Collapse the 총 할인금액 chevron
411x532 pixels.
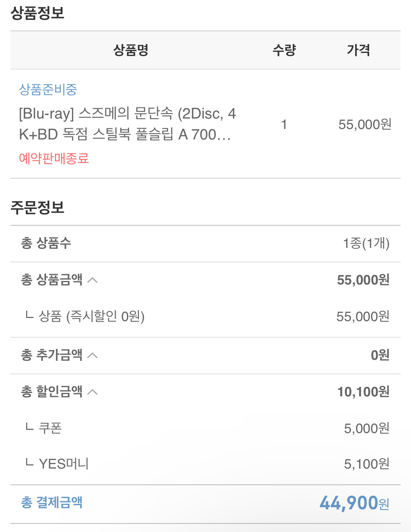click(92, 392)
